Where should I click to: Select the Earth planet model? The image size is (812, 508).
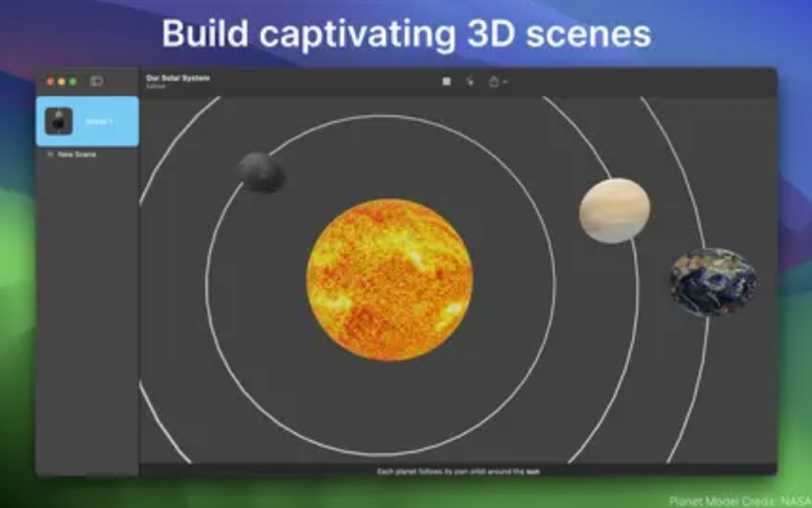(713, 282)
